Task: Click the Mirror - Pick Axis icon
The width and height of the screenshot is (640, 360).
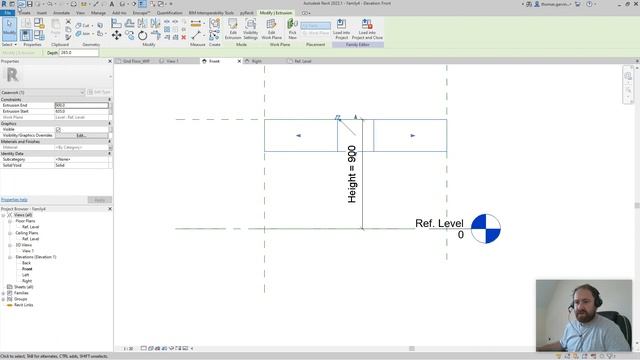Action: [142, 24]
